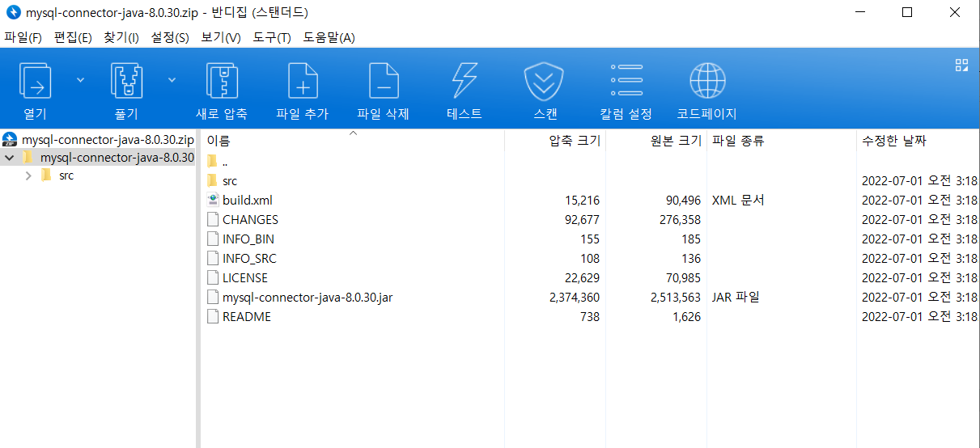Click original size 276,358 of CHANGES

coord(680,220)
